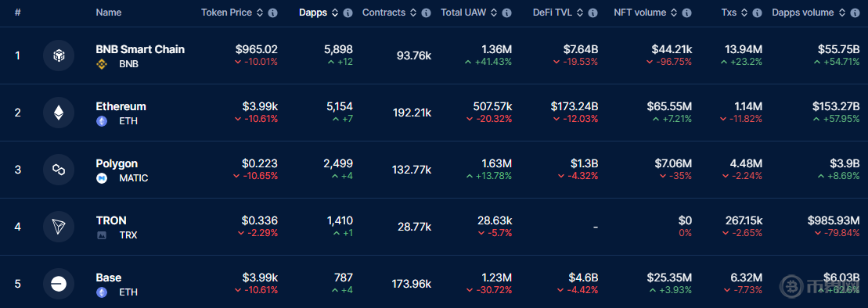This screenshot has height=308, width=868.
Task: Show info tooltip for Txs column
Action: tap(758, 13)
